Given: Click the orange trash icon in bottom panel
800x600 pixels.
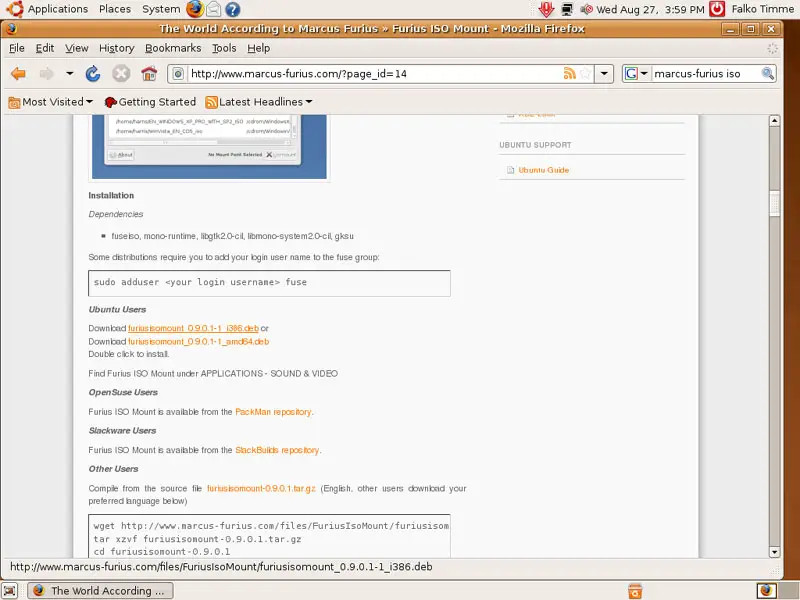Looking at the screenshot, I should [x=635, y=591].
